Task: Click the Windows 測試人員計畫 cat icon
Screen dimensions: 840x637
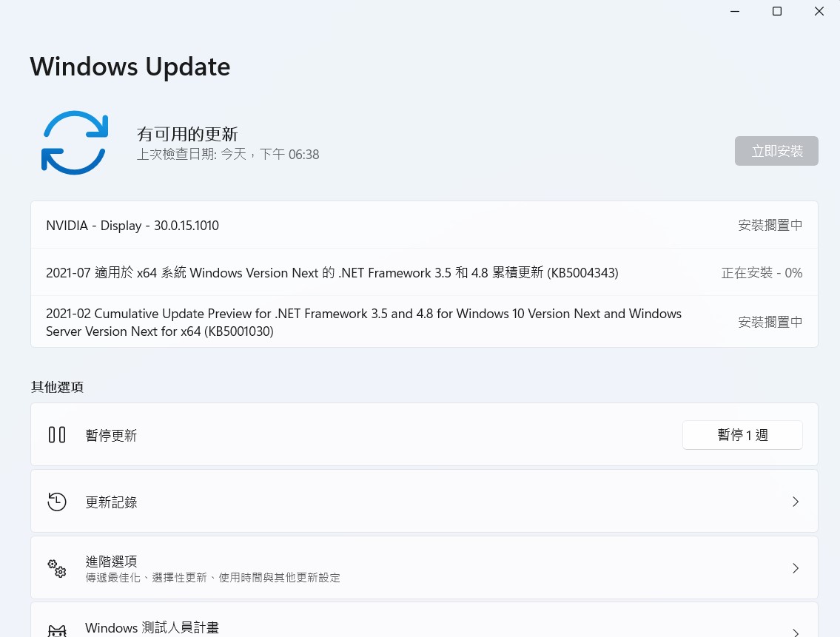Action: coord(57,631)
